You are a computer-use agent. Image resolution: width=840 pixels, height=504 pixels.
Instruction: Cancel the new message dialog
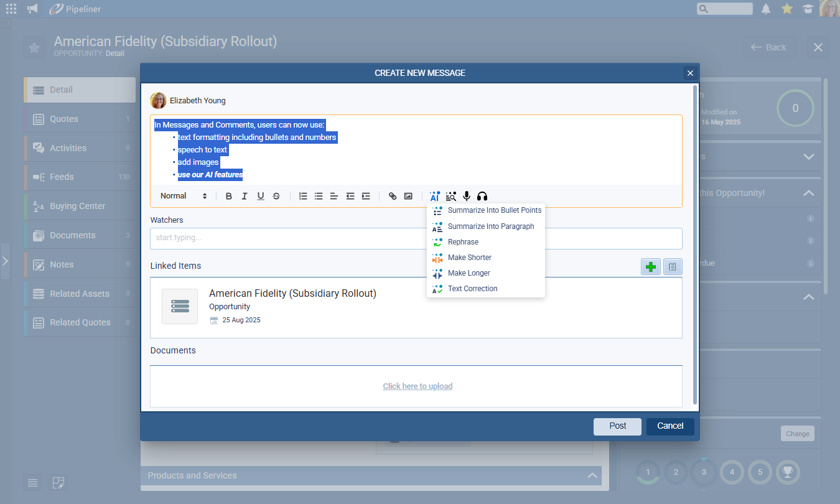[x=670, y=426]
